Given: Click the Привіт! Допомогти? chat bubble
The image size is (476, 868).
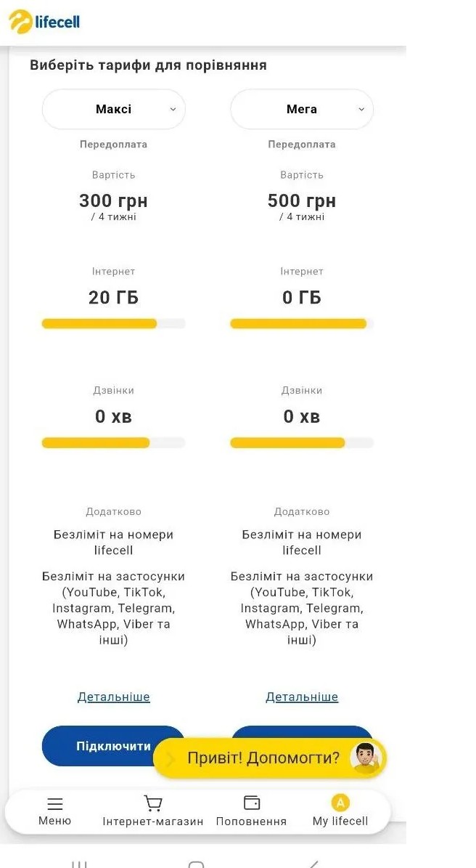Looking at the screenshot, I should pyautogui.click(x=269, y=758).
